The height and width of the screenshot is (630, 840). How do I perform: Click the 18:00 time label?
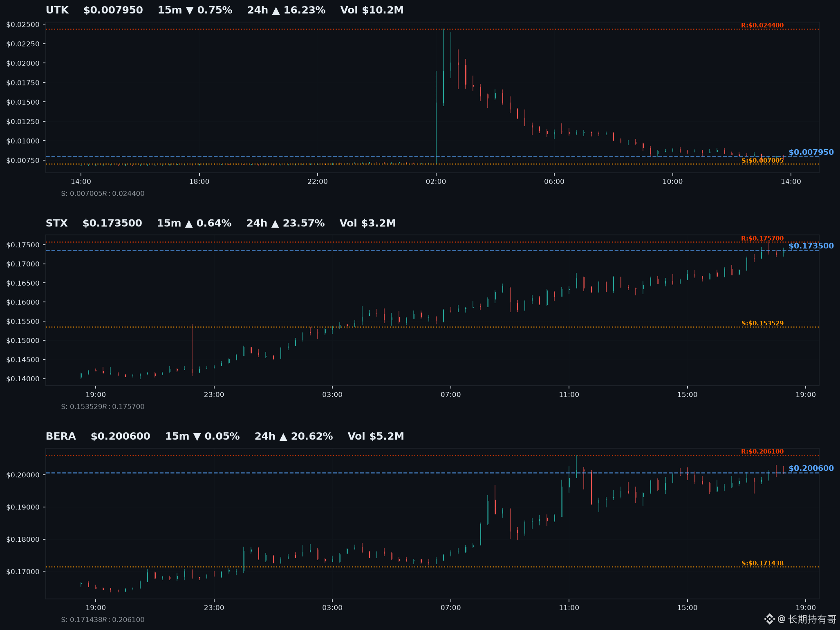pos(199,182)
